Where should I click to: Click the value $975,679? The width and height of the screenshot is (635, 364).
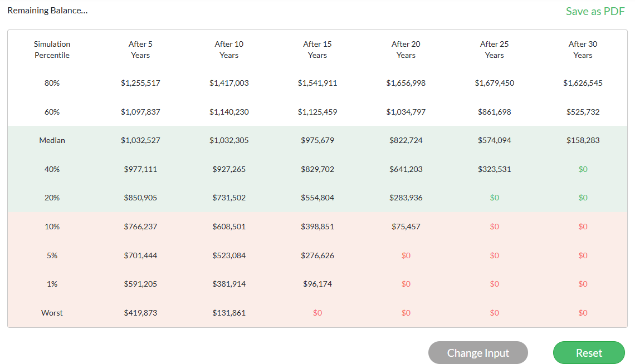(x=317, y=140)
